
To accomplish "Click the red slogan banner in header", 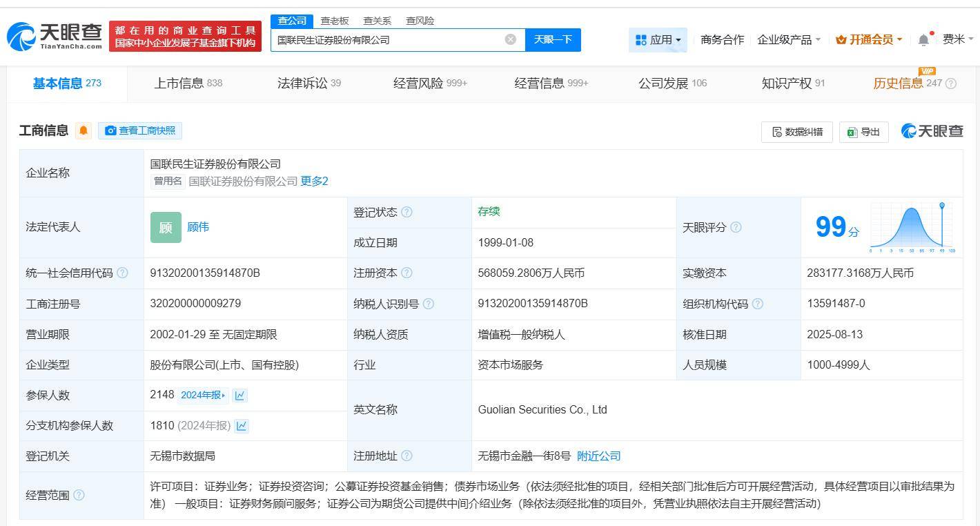I will 185,36.
